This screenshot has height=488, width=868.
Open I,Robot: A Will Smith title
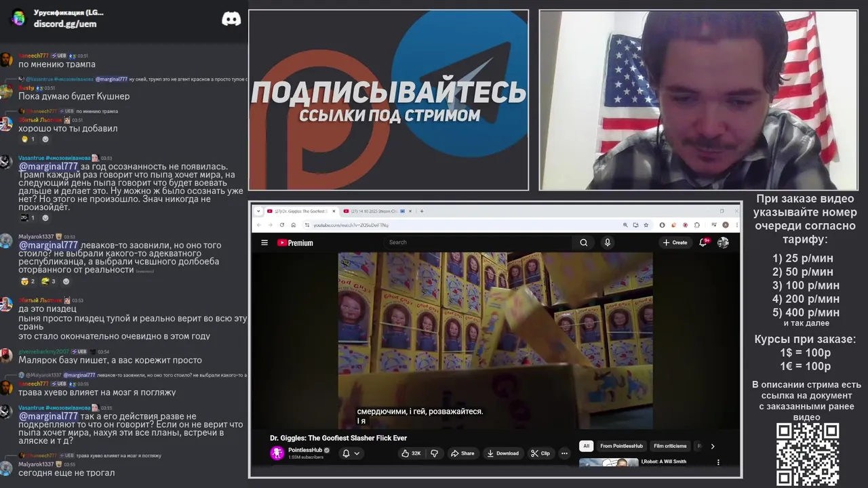(x=664, y=462)
